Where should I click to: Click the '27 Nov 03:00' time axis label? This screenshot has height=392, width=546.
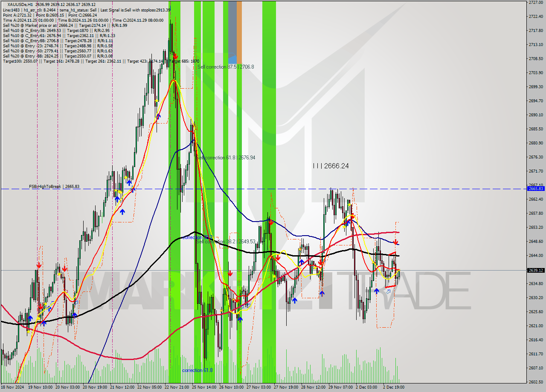[258, 387]
